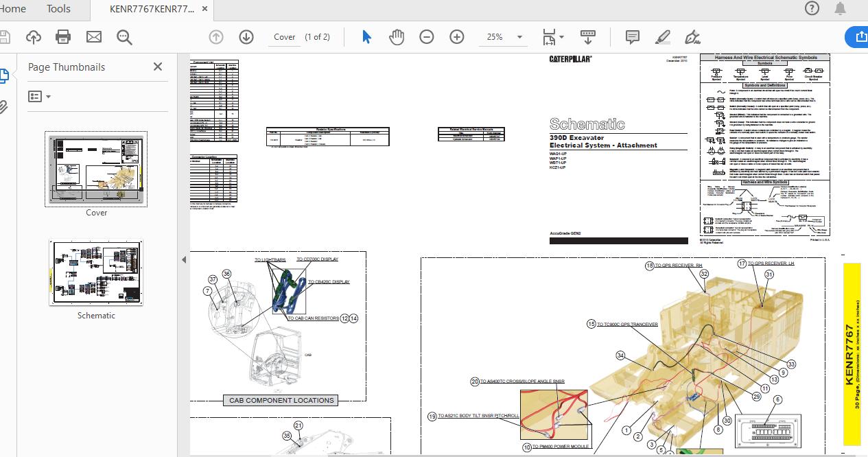Add a sticky note comment
This screenshot has width=868, height=457.
point(633,37)
